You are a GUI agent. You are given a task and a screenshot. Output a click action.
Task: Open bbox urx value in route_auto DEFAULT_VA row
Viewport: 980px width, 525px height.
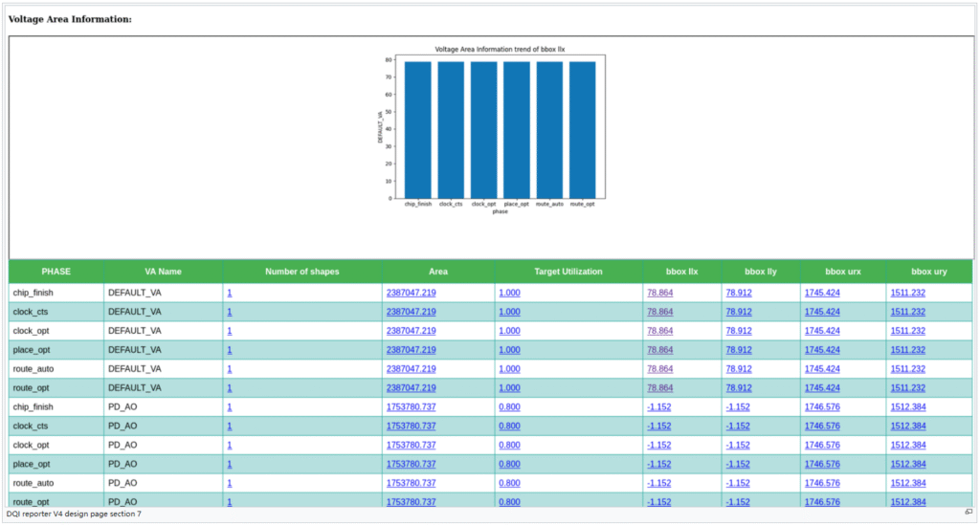coord(822,369)
